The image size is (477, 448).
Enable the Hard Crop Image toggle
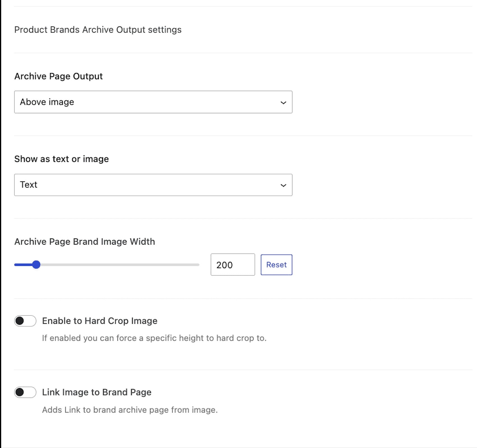(25, 321)
